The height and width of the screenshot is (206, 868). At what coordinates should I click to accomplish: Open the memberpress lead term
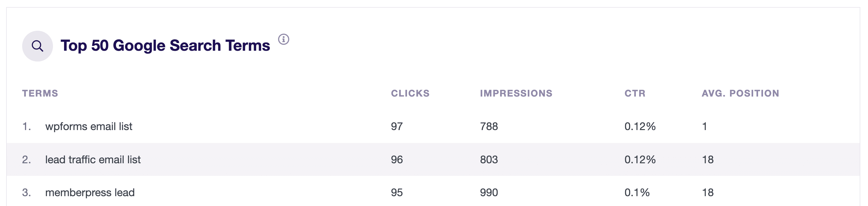(90, 192)
